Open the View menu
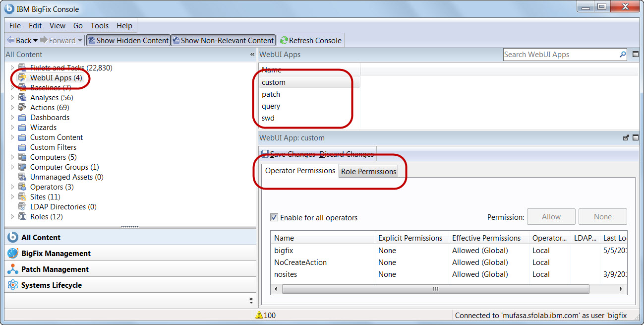The image size is (644, 325). click(x=57, y=25)
